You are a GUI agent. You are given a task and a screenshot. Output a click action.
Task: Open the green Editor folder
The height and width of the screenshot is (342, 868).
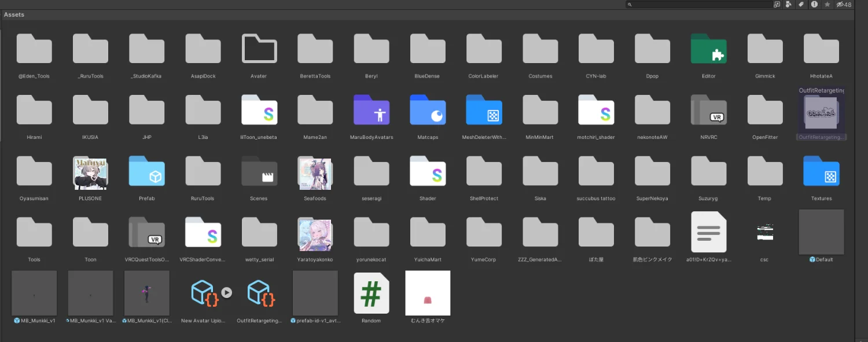[x=708, y=50]
